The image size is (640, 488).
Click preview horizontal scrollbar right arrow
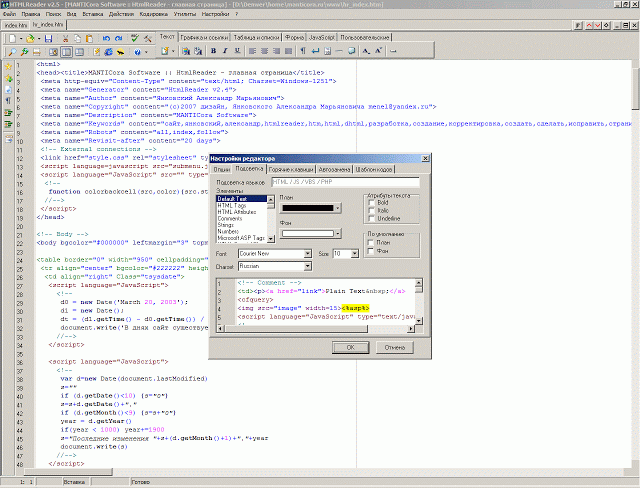411,328
